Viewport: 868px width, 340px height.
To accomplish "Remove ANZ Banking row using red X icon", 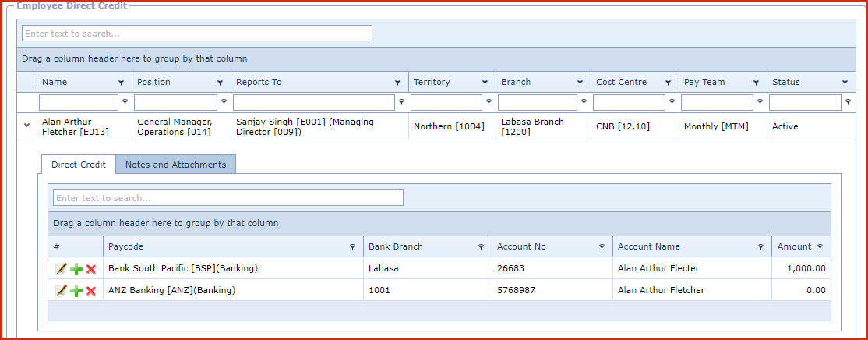I will (x=90, y=291).
